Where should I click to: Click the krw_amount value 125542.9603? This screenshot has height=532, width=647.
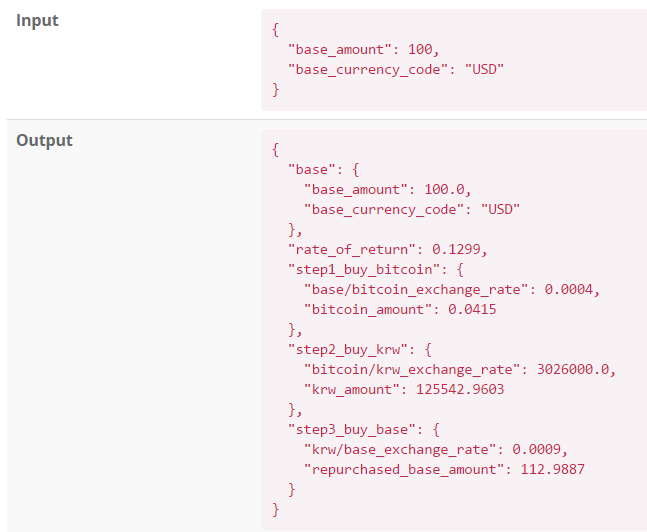(x=460, y=389)
